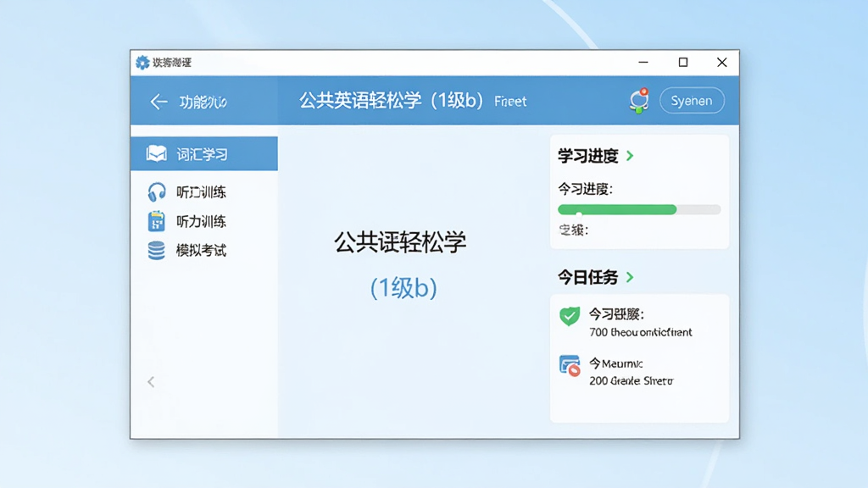Screen dimensions: 868x488
Task: Click the 功能 back label
Action: coord(203,102)
